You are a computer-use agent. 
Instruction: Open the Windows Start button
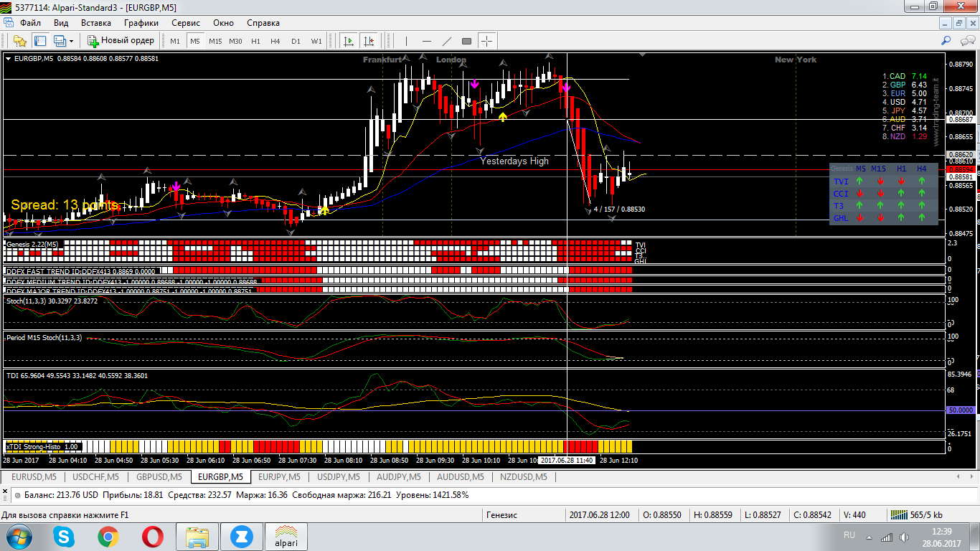pos(19,537)
